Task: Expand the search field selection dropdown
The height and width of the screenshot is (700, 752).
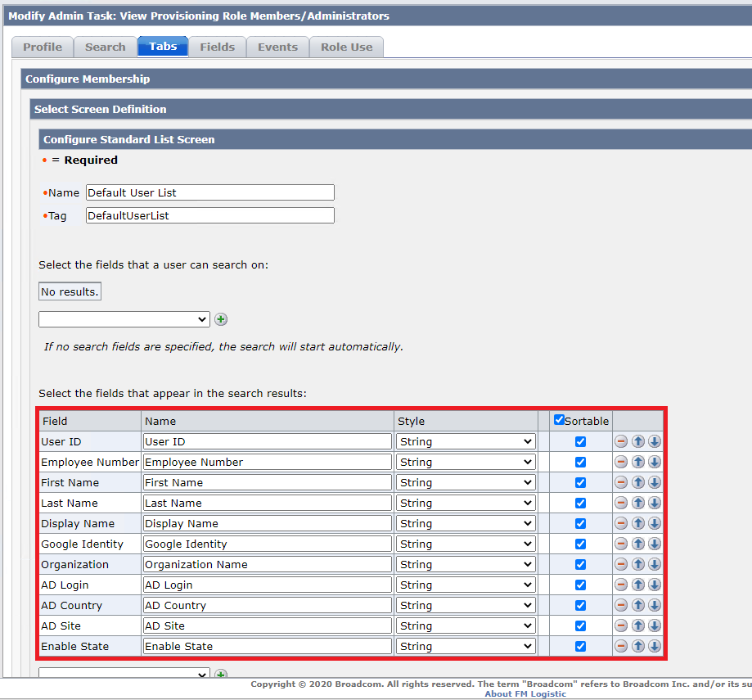Action: [124, 319]
